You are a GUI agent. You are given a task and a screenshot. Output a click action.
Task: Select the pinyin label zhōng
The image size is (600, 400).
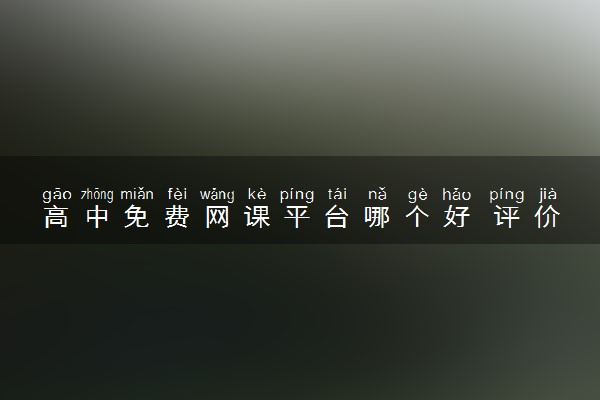pyautogui.click(x=97, y=195)
